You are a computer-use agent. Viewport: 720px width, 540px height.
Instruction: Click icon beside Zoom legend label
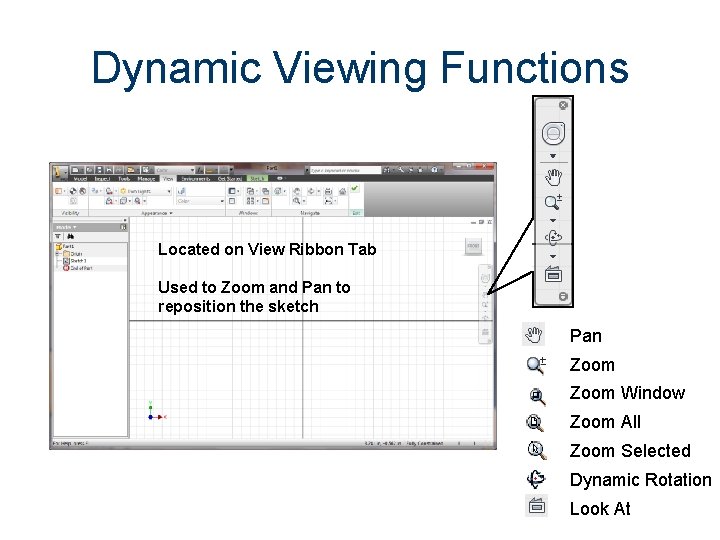click(536, 365)
